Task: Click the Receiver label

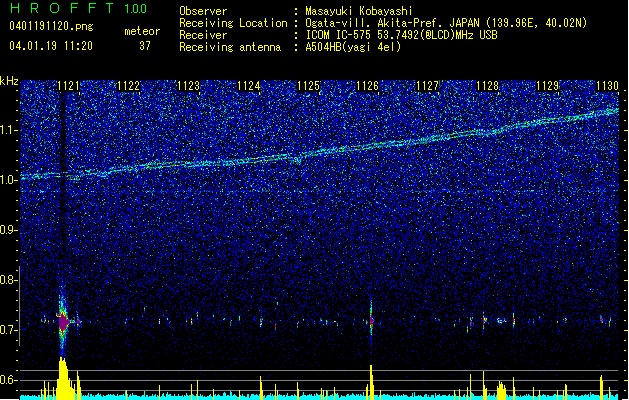Action: pyautogui.click(x=203, y=35)
